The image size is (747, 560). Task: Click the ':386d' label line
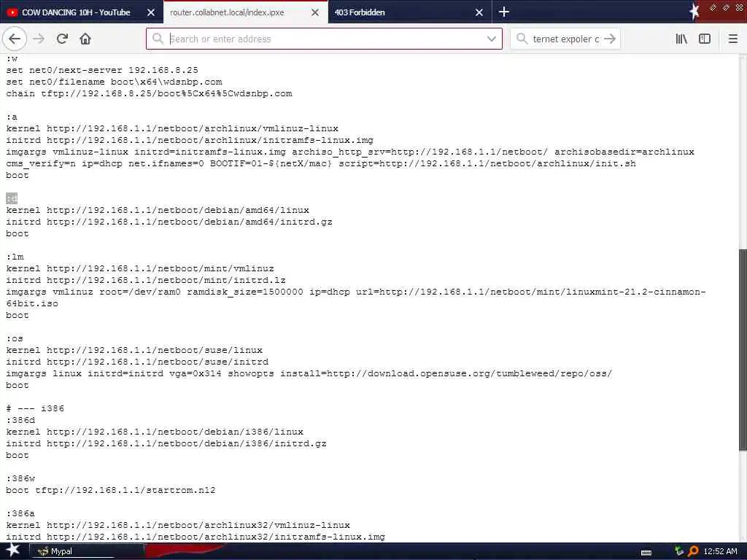(20, 420)
